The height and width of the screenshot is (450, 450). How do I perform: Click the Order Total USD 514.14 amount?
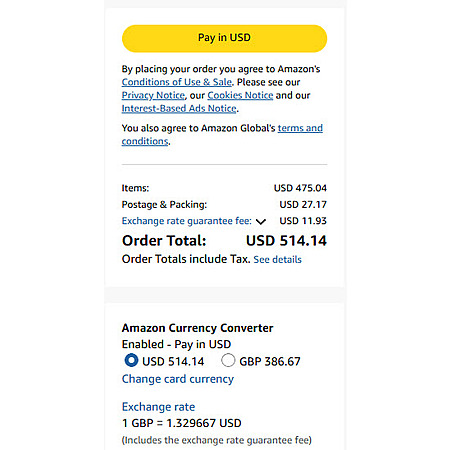pos(286,241)
